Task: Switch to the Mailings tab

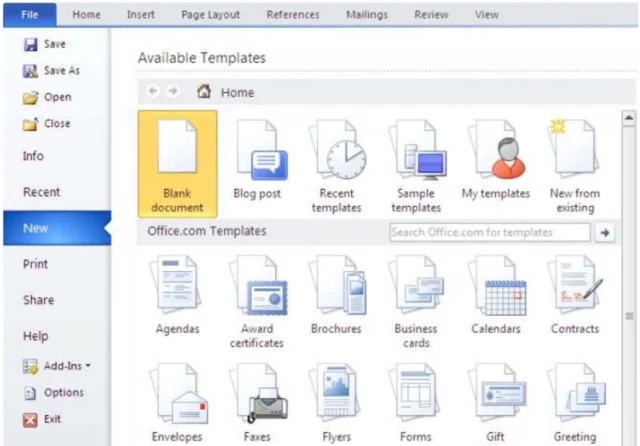Action: pyautogui.click(x=367, y=15)
